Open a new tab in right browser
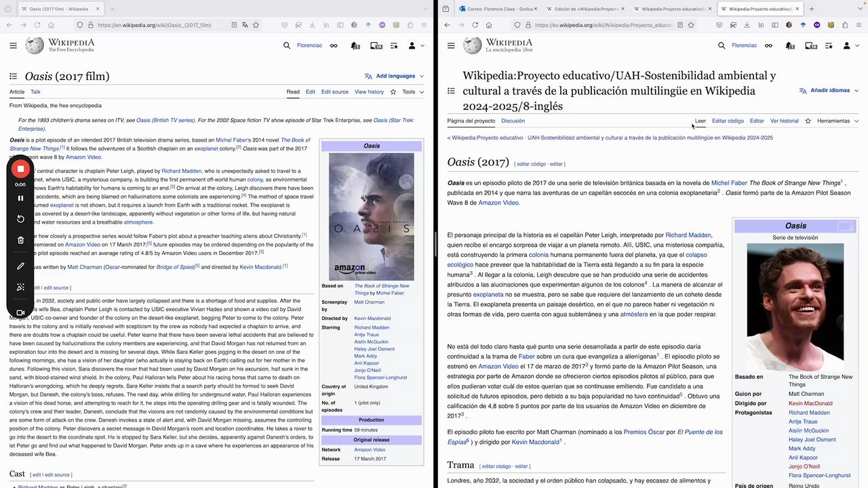Image resolution: width=868 pixels, height=488 pixels. (x=812, y=9)
